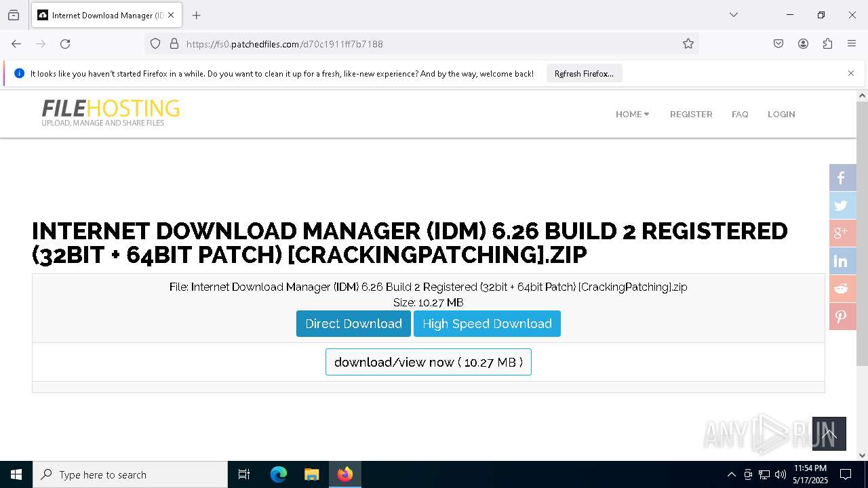Click the padlock site security icon

click(x=174, y=43)
